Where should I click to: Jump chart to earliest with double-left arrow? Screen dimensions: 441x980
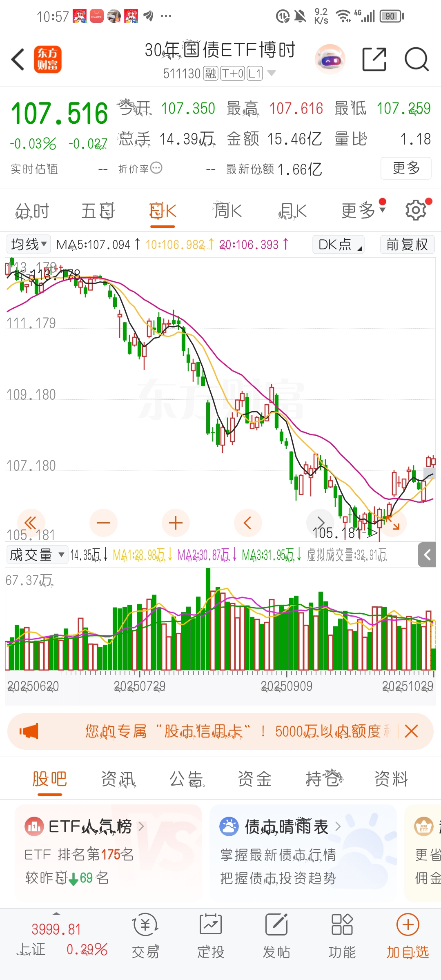pyautogui.click(x=31, y=523)
